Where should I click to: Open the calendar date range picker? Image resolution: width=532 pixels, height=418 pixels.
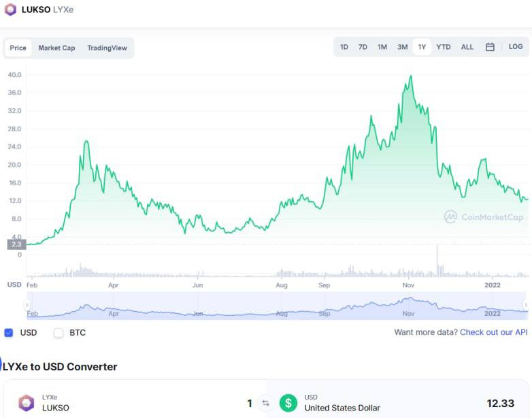tap(490, 47)
